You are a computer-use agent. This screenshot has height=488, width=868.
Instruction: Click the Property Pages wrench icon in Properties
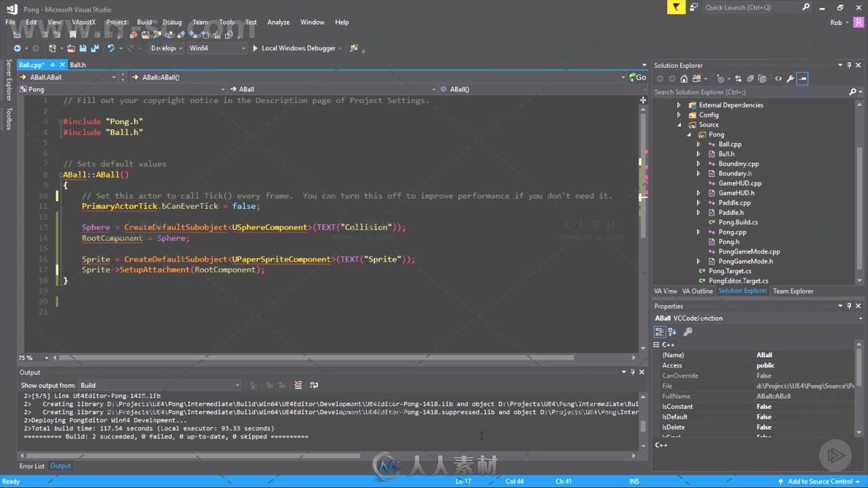[688, 331]
